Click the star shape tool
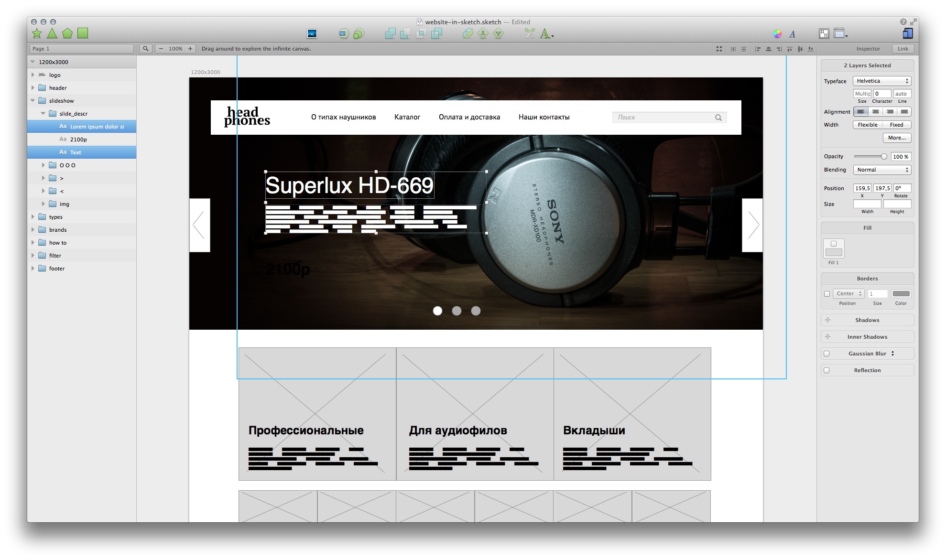The width and height of the screenshot is (946, 560). [37, 33]
